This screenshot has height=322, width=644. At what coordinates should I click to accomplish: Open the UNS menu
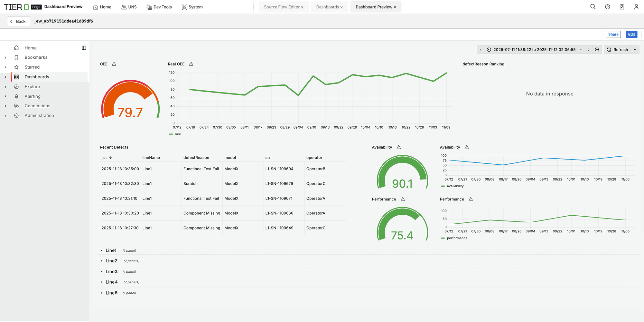click(x=129, y=7)
